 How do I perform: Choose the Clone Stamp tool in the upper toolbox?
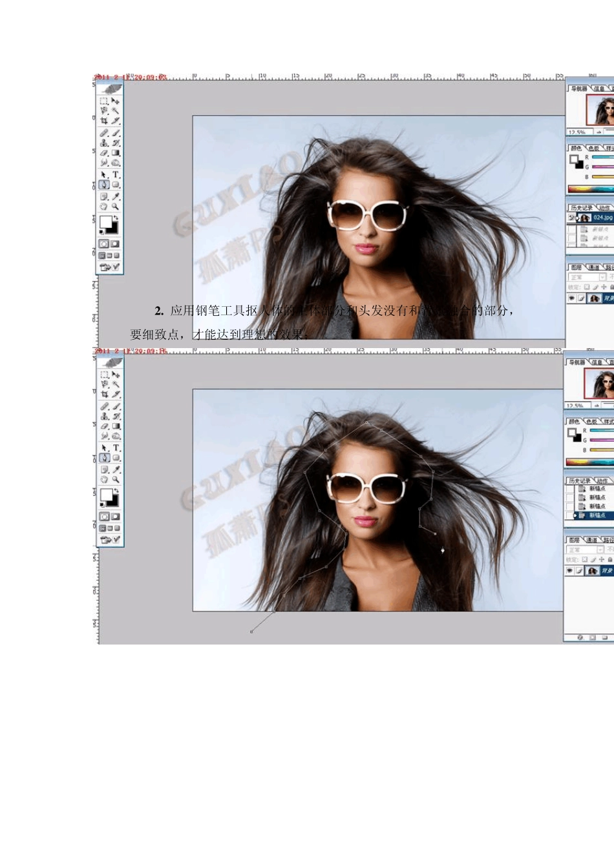pos(104,143)
